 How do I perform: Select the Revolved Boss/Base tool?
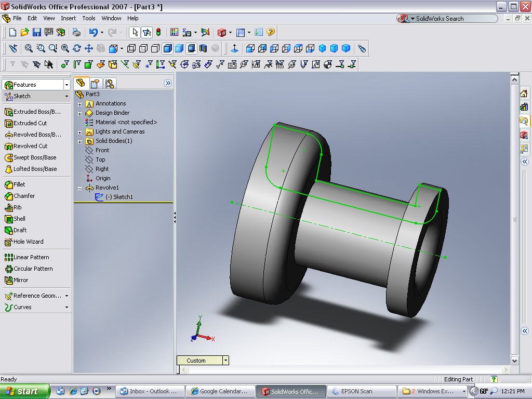click(x=33, y=134)
